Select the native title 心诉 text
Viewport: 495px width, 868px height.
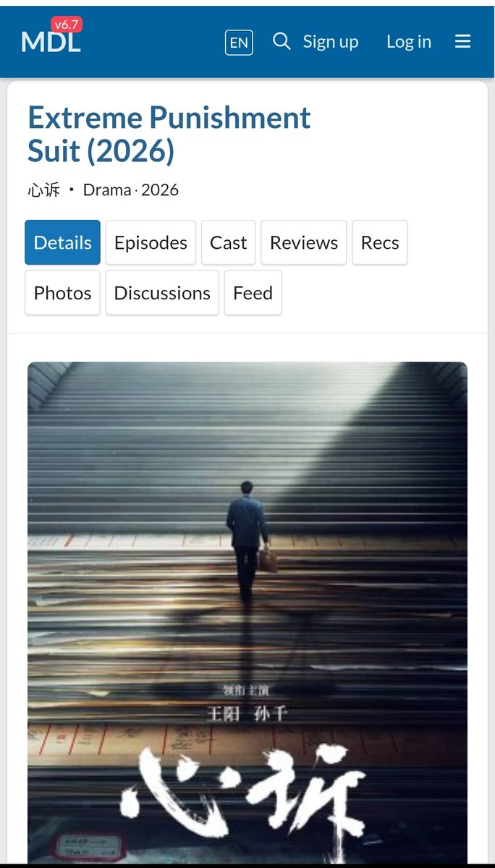43,190
